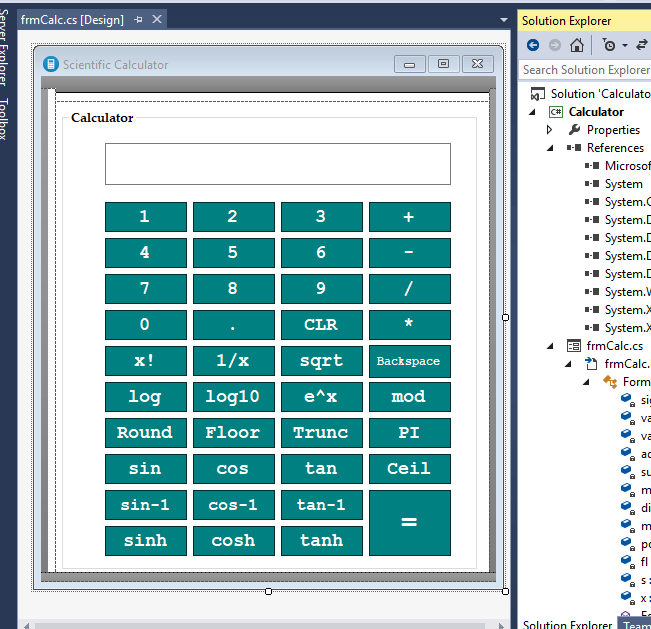Open the document tabs overflow dropdown
The image size is (651, 629).
(x=504, y=20)
